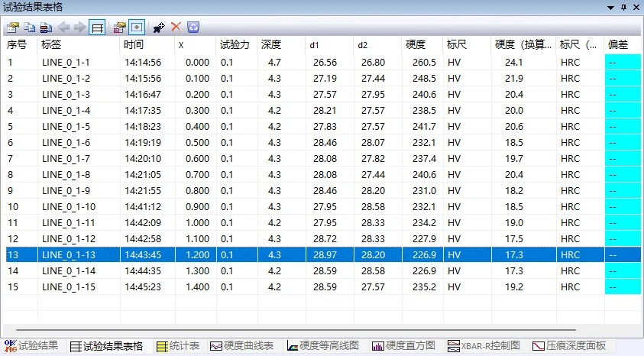
Task: Click the grey right arrow toolbar icon
Action: pyautogui.click(x=79, y=28)
